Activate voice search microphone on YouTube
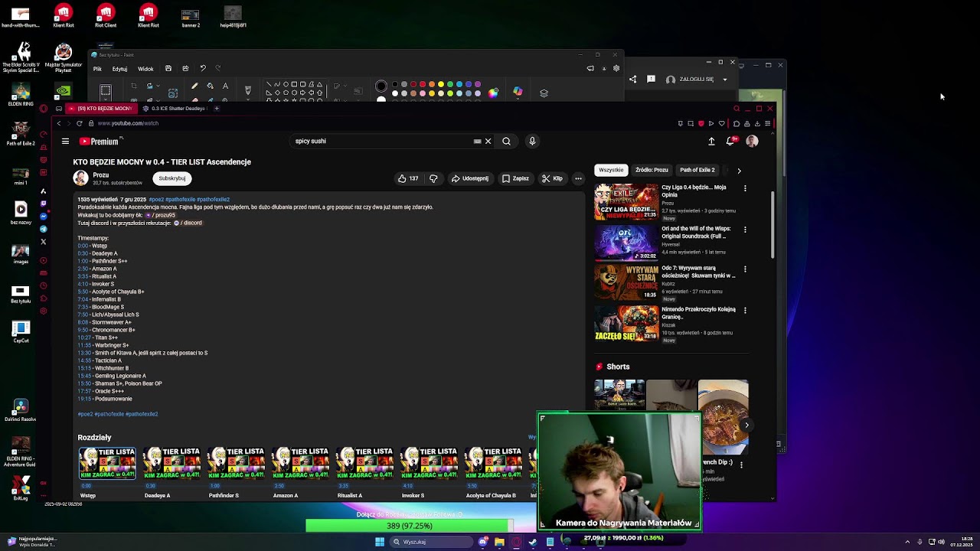The height and width of the screenshot is (551, 980). click(x=532, y=141)
